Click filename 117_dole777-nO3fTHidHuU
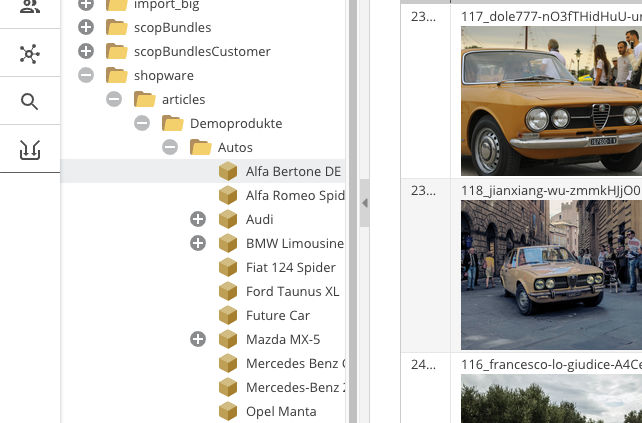The width and height of the screenshot is (642, 423). [x=551, y=17]
